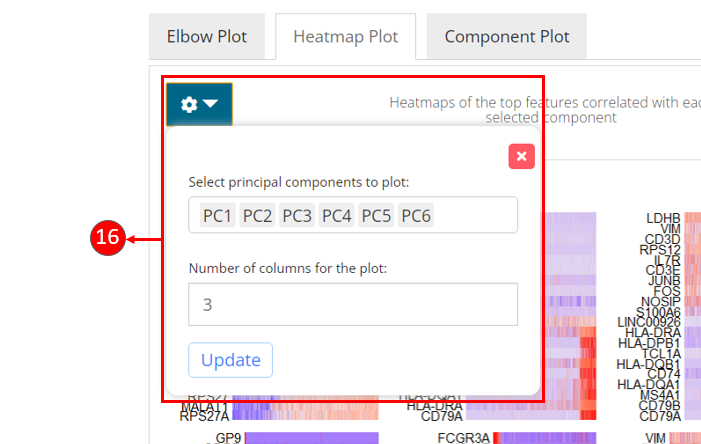Select the PC2 component tag
Screen dimensions: 701x444
click(x=257, y=215)
